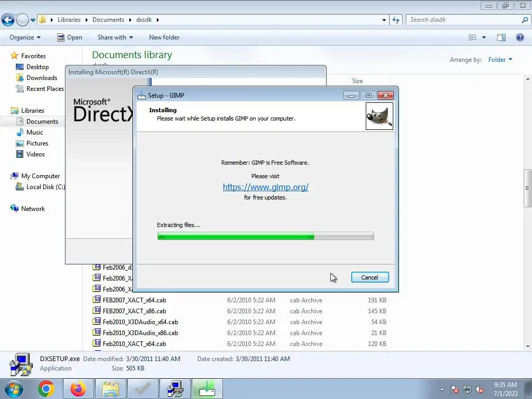Click Cancel in GIMP setup dialog

coord(370,277)
